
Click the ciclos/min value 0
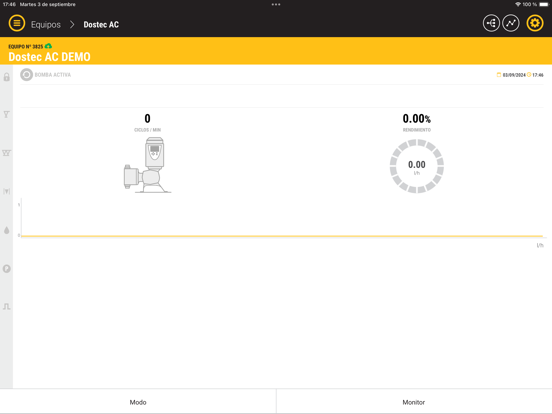148,119
